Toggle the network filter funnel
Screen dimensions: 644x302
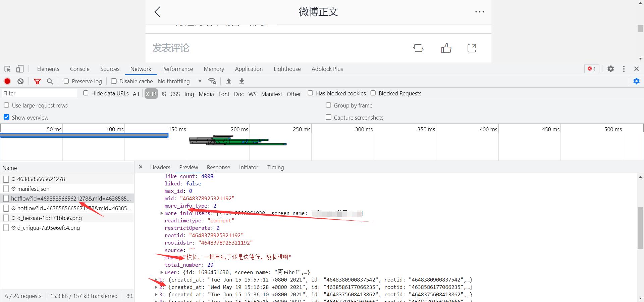point(37,81)
